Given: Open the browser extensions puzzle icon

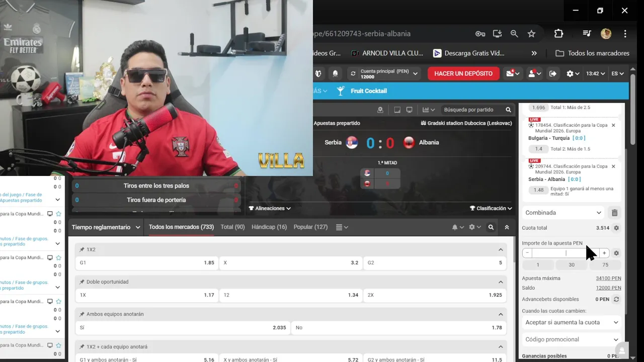Looking at the screenshot, I should pos(558,34).
